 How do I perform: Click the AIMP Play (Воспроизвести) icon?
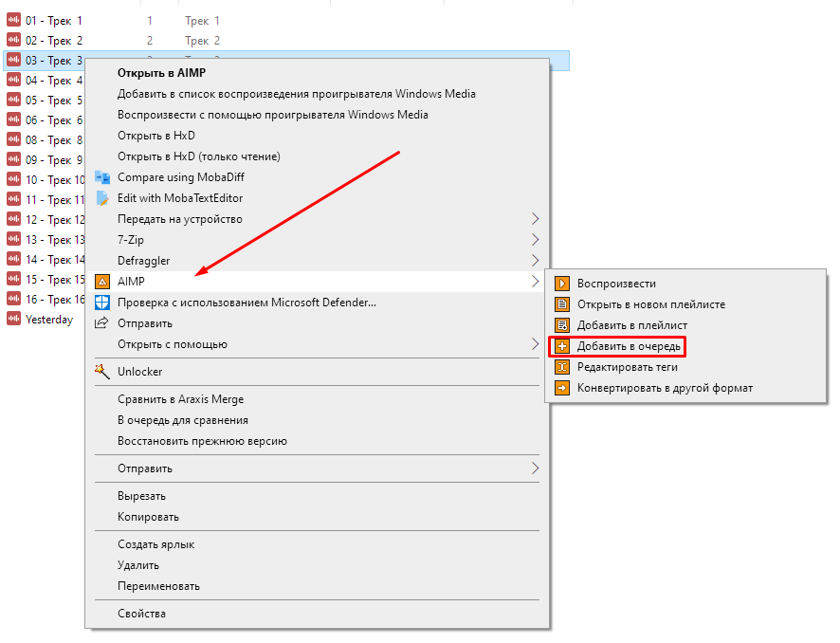(562, 284)
